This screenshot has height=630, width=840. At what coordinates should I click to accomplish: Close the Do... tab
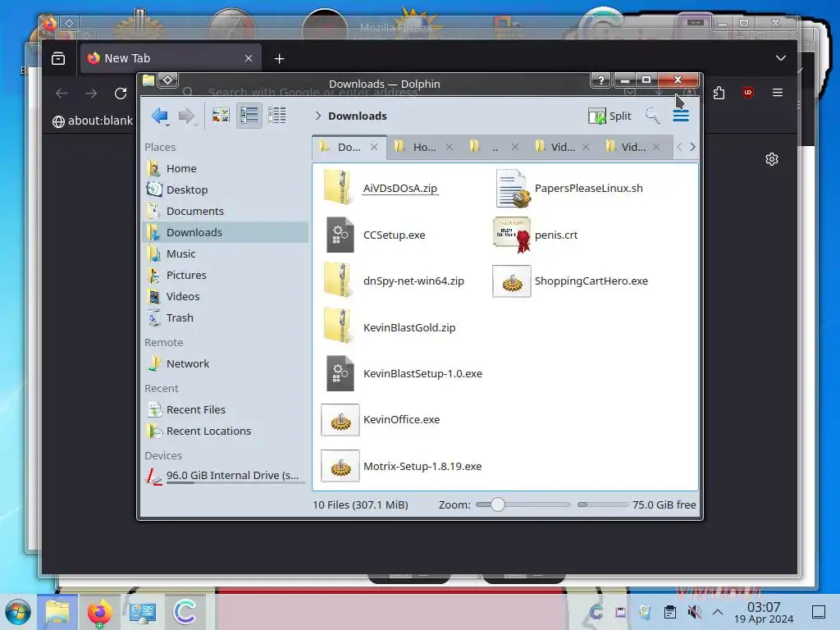(374, 147)
